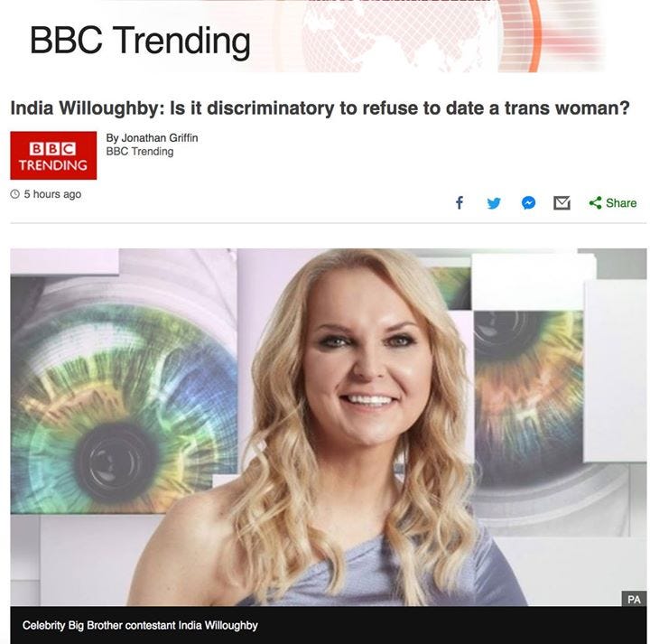Open the BBC Trending header title

[140, 41]
